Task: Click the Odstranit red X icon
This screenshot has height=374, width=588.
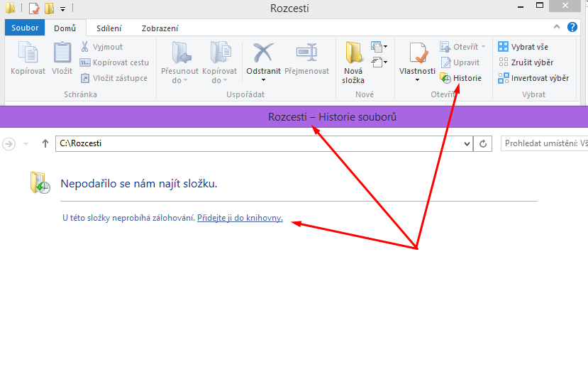Action: (x=263, y=53)
